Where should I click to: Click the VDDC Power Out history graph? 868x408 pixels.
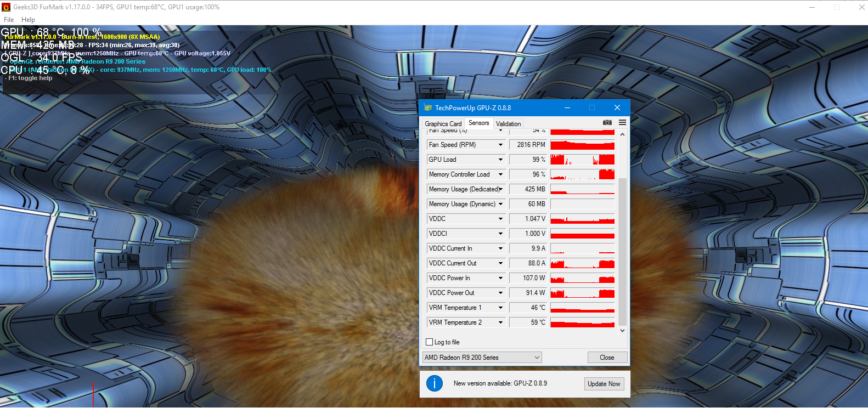(583, 293)
